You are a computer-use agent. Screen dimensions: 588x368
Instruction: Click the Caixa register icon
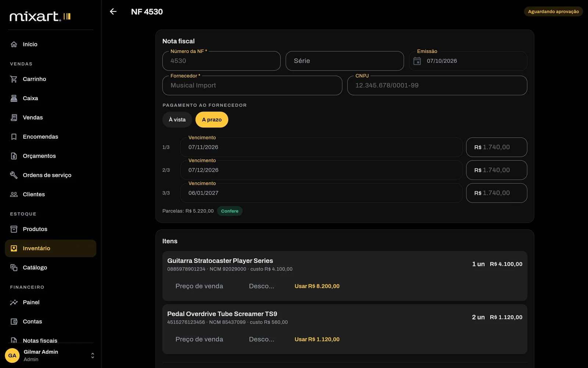pos(14,98)
